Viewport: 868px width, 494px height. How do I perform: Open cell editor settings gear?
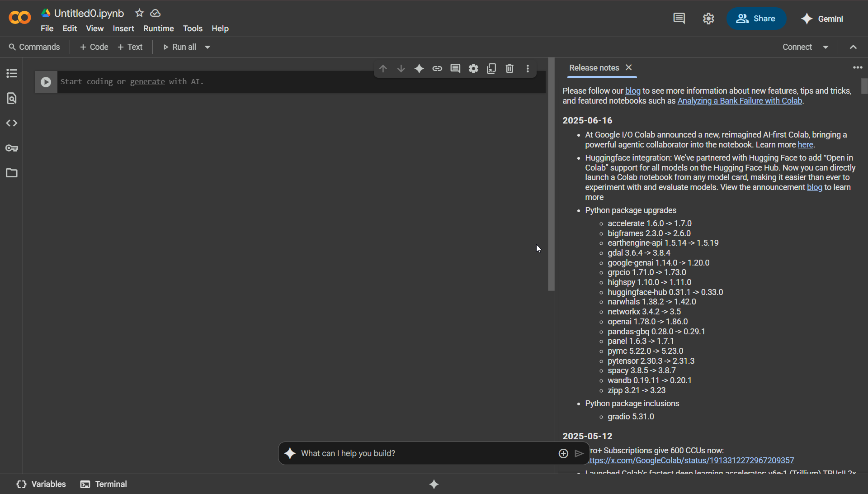[473, 68]
